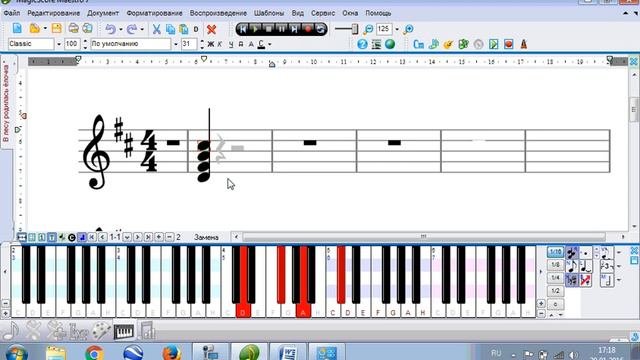Open the По умолчанию font dropdown
The image size is (640, 360).
[x=176, y=44]
